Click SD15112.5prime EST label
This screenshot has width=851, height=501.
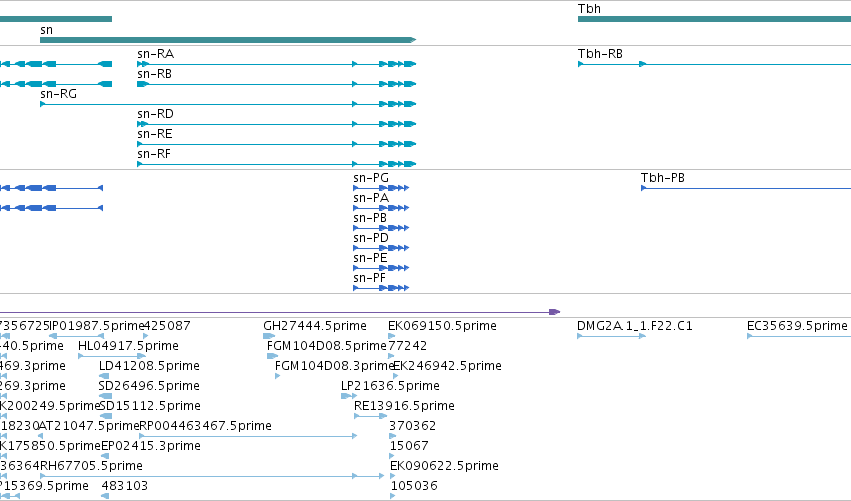[x=150, y=406]
